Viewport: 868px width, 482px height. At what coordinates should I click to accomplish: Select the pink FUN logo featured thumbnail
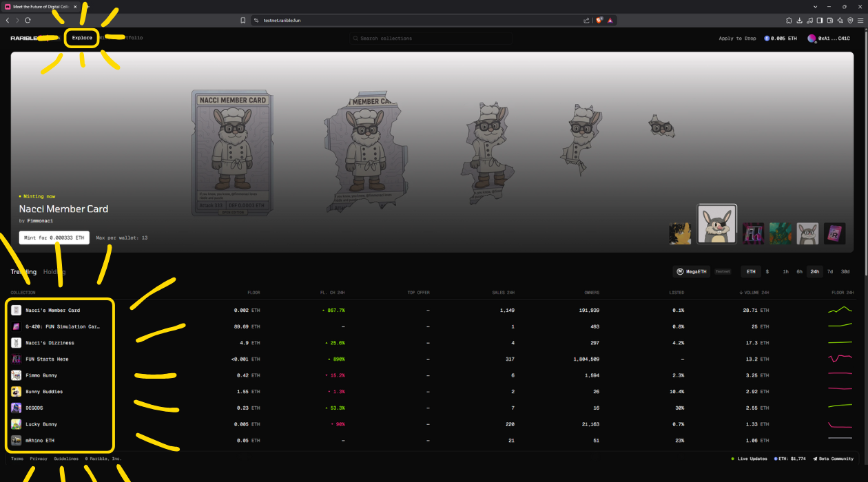(754, 233)
